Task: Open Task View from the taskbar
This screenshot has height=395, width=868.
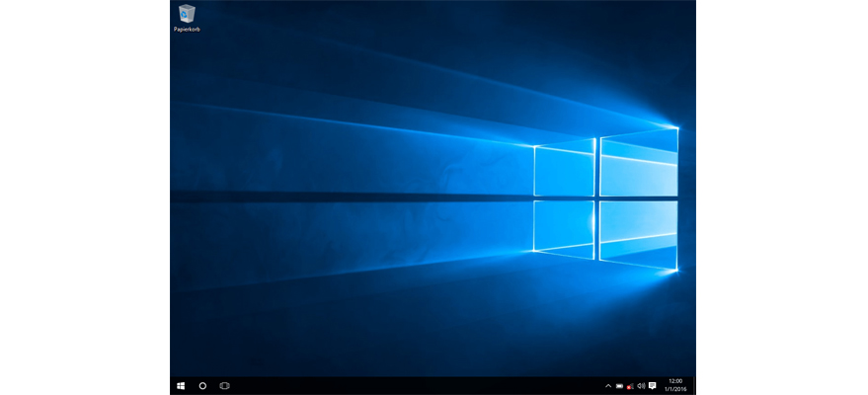Action: pyautogui.click(x=224, y=385)
